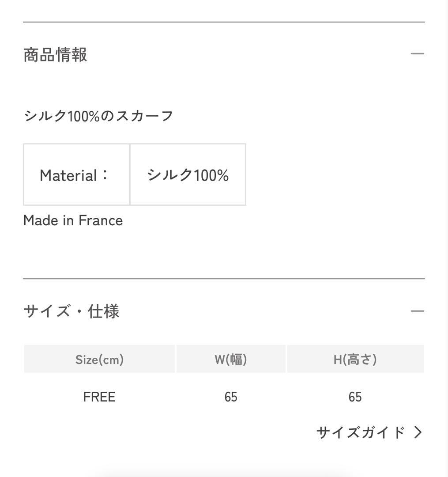This screenshot has height=477, width=448.
Task: Select the FREE size row
Action: pyautogui.click(x=99, y=397)
